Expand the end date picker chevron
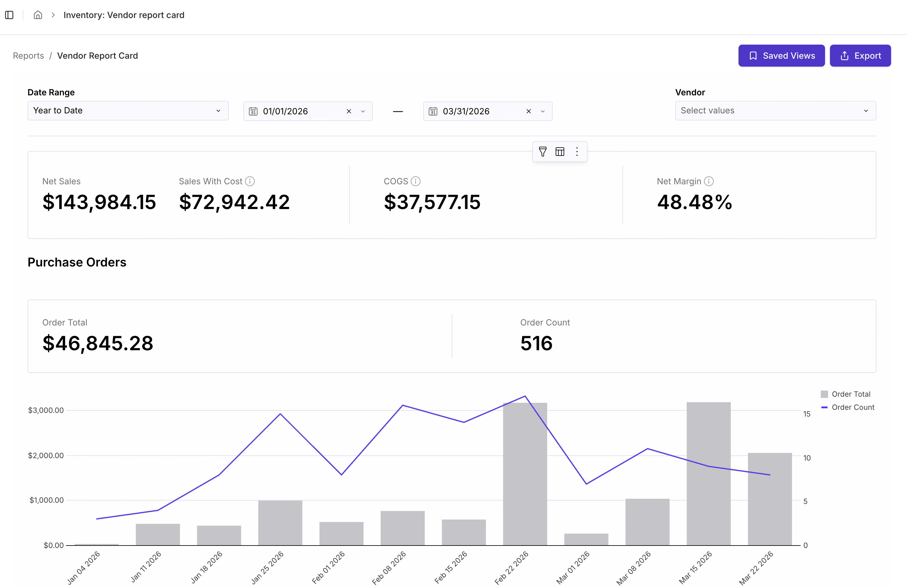 point(543,111)
